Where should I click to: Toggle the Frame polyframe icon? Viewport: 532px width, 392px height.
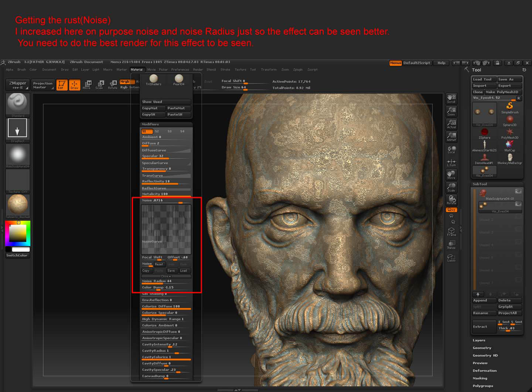451,232
